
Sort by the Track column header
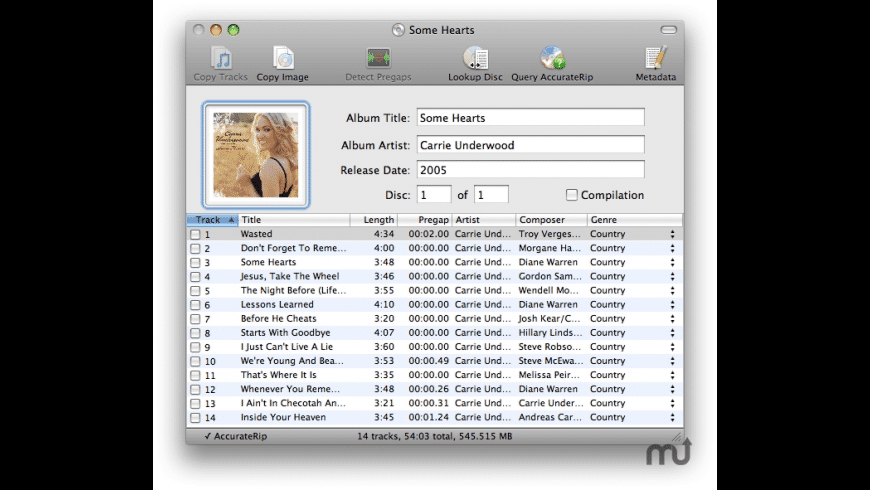point(213,220)
